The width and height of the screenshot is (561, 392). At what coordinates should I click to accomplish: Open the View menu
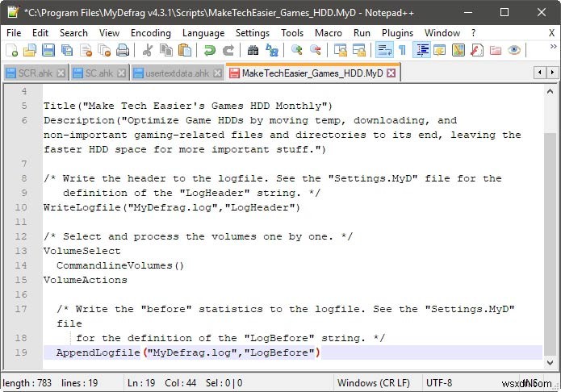[109, 33]
